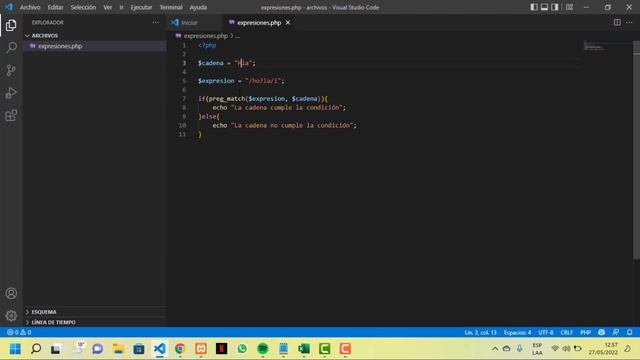
Task: Open the Run and Debug view
Action: (11, 93)
